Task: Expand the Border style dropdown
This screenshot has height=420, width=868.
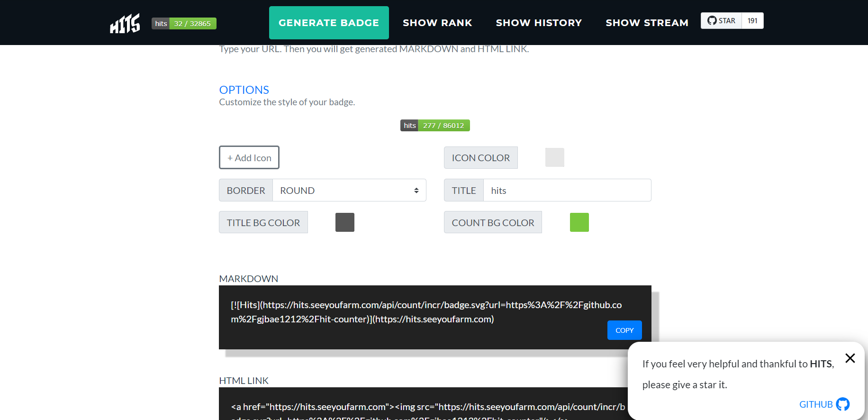Action: coord(349,190)
